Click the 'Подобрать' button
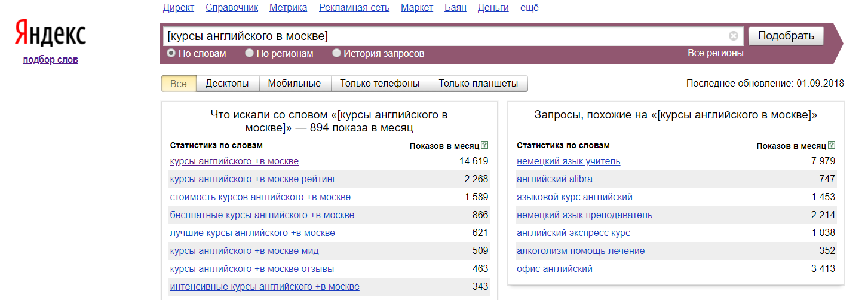This screenshot has height=300, width=868. (x=786, y=36)
